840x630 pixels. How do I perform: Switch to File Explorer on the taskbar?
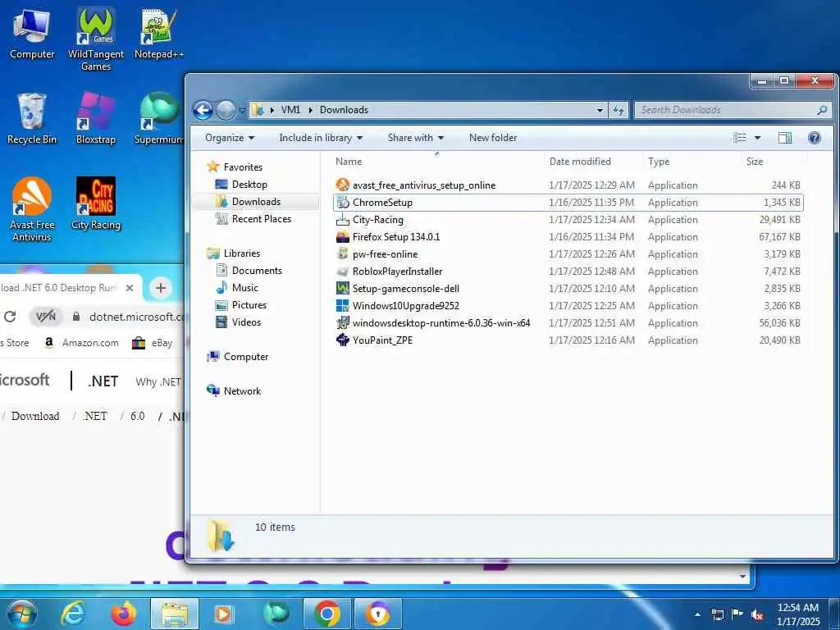(175, 614)
